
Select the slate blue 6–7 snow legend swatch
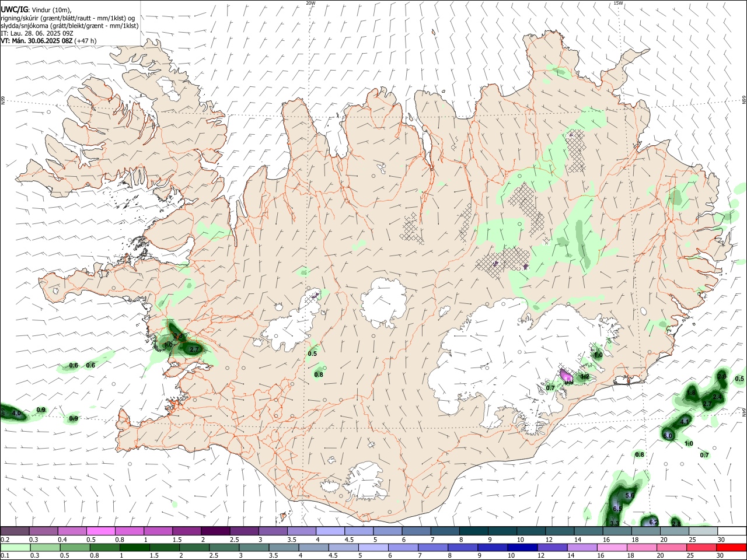click(x=416, y=531)
